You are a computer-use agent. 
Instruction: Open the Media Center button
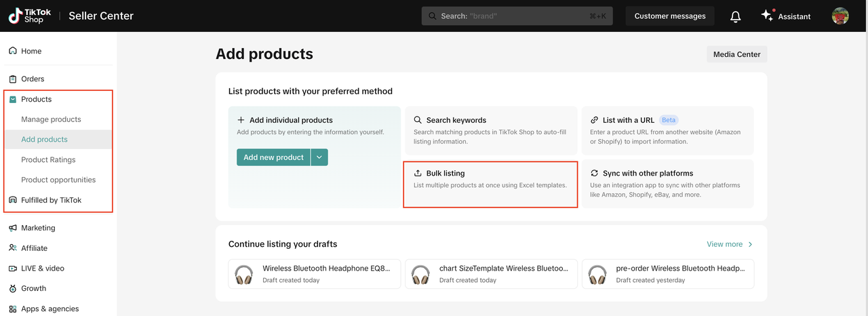pyautogui.click(x=736, y=54)
